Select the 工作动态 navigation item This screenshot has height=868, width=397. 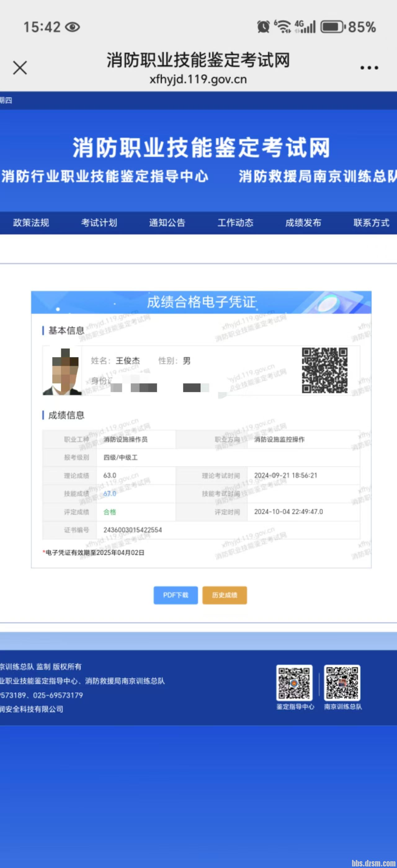point(235,223)
